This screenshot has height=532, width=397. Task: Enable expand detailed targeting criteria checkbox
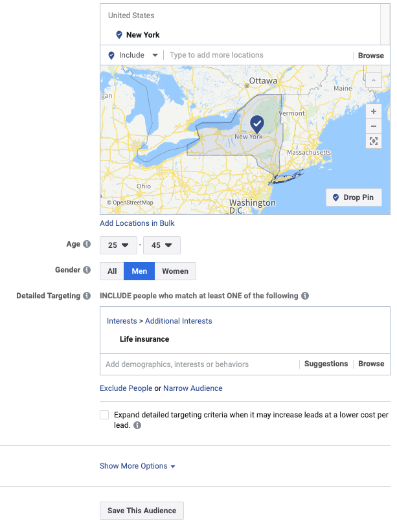[x=104, y=415]
